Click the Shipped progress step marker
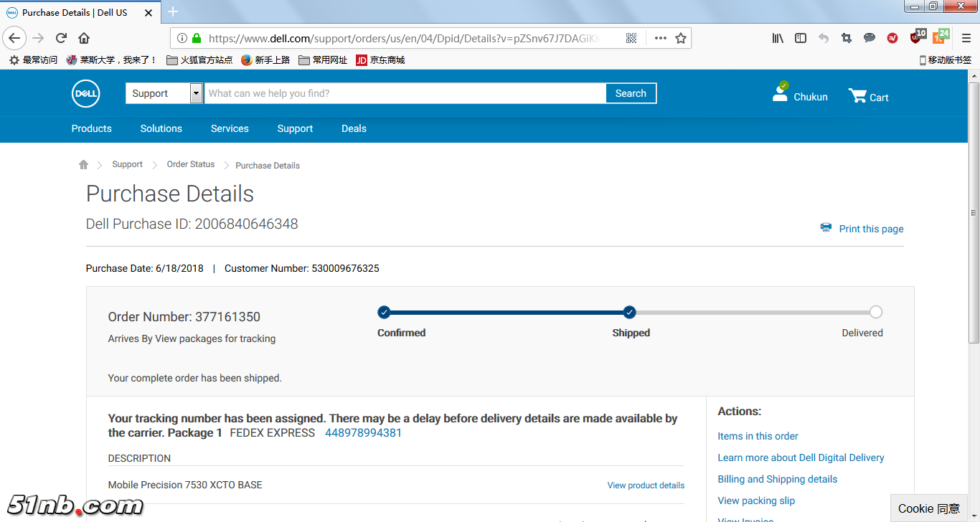This screenshot has height=522, width=980. coord(629,312)
